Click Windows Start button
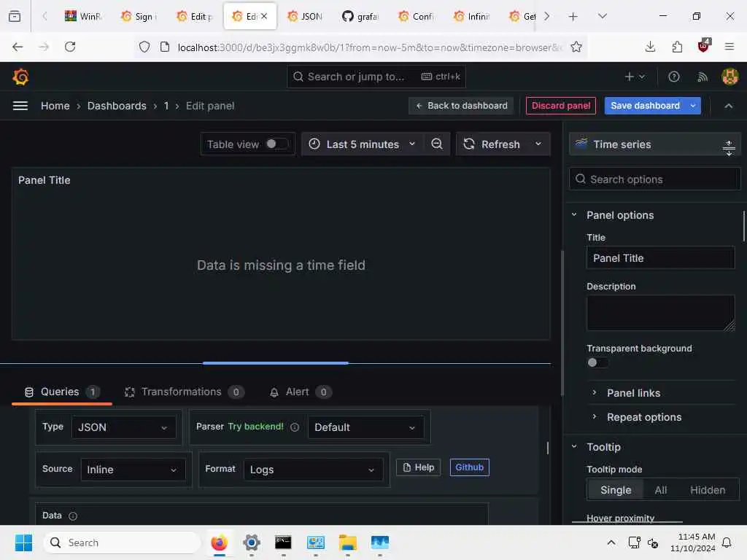 click(23, 542)
